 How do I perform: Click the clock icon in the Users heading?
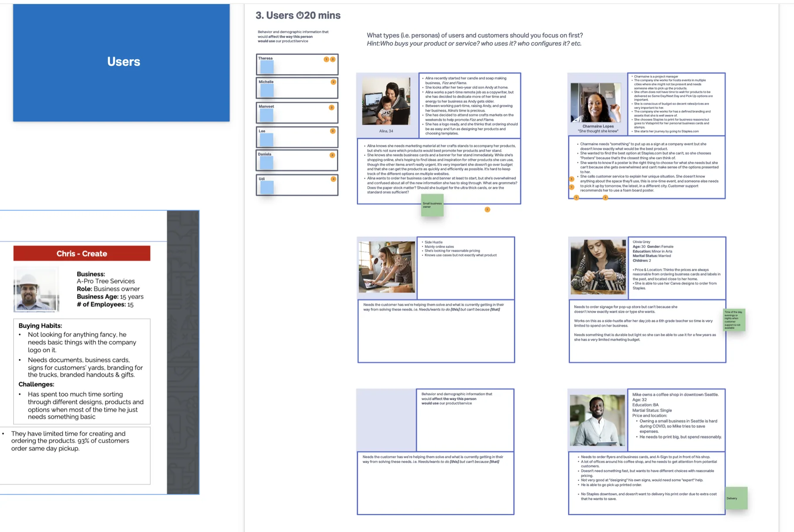tap(300, 15)
